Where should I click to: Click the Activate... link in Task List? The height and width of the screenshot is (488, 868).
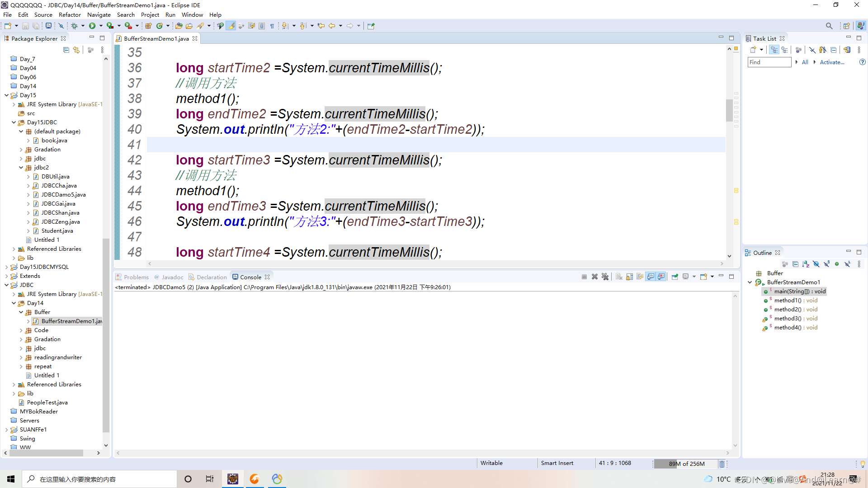[x=832, y=62]
